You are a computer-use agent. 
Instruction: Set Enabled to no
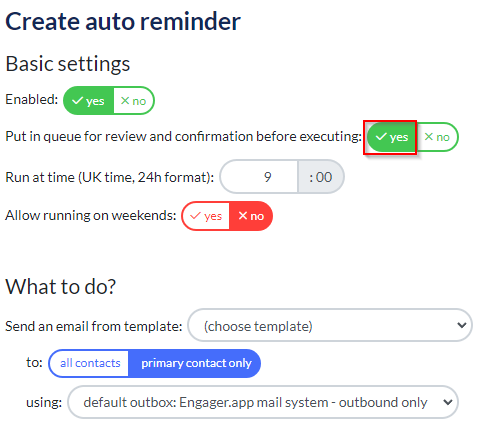[134, 101]
